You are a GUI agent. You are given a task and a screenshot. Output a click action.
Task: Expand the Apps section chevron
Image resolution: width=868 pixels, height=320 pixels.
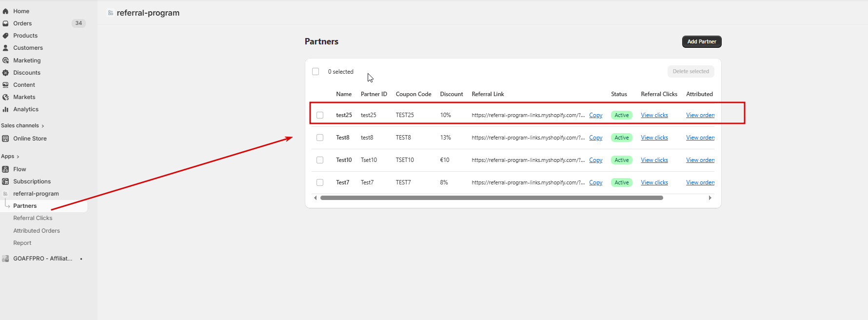click(18, 157)
